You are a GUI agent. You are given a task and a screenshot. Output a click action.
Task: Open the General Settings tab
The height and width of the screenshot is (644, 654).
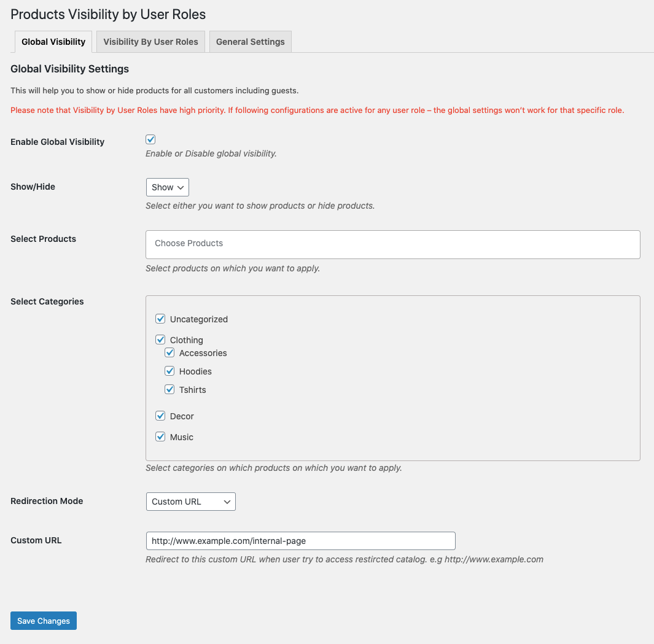[x=250, y=41]
